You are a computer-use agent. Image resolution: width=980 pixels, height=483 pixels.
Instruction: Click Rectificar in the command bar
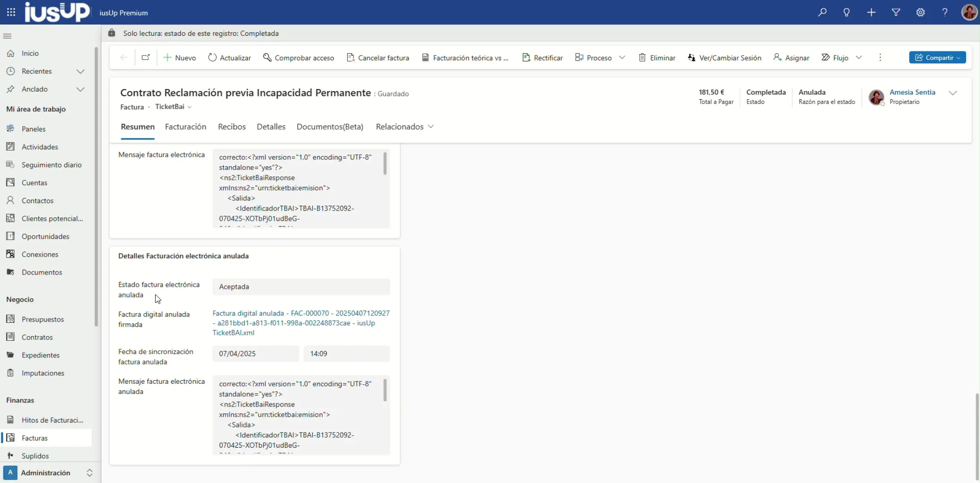(x=542, y=58)
